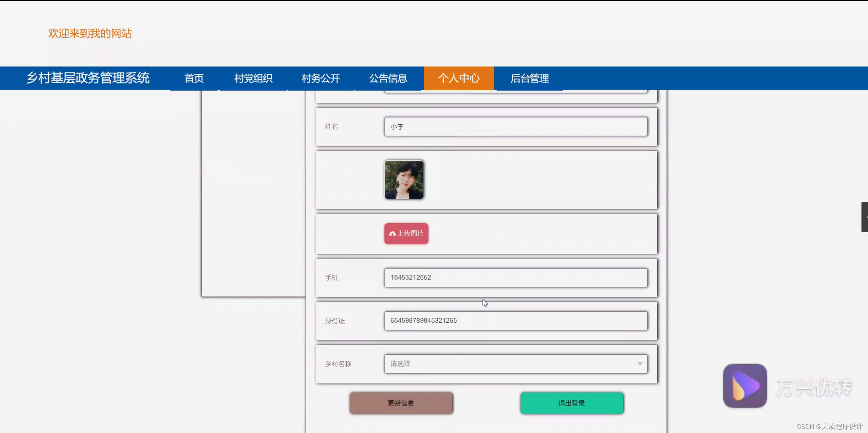Image resolution: width=868 pixels, height=433 pixels.
Task: Click the 退出登录 button to log out
Action: pyautogui.click(x=571, y=403)
